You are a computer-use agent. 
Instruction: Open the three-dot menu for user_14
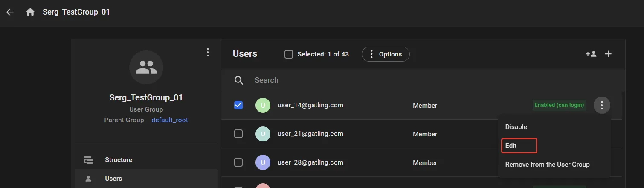tap(602, 105)
